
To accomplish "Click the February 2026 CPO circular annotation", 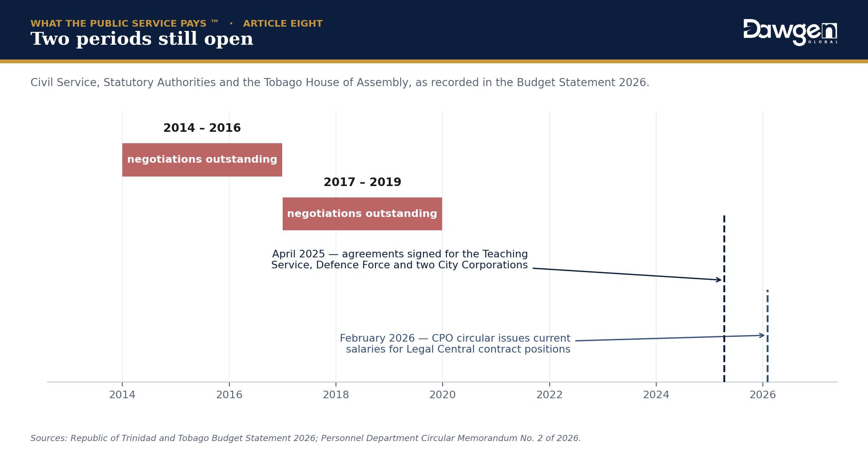I will [x=455, y=344].
